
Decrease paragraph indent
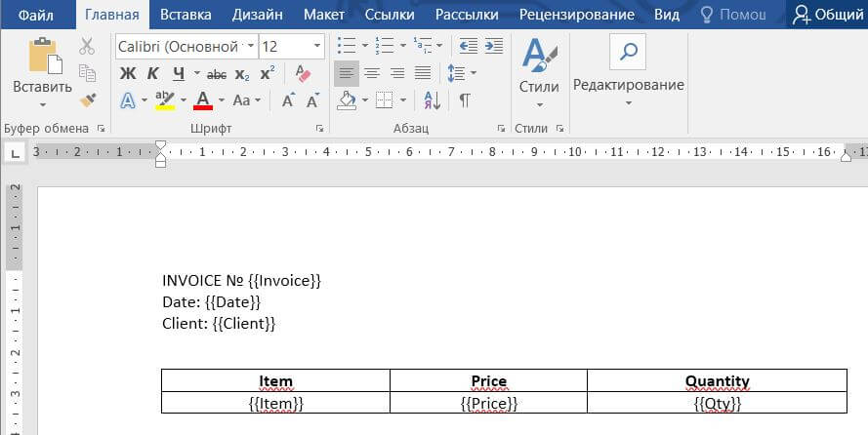[469, 46]
